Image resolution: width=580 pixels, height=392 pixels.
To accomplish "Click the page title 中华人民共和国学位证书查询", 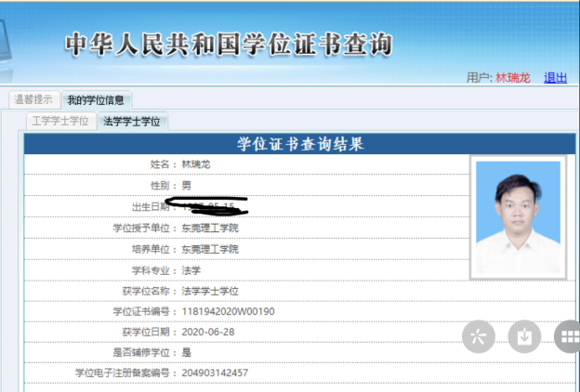I will (228, 44).
